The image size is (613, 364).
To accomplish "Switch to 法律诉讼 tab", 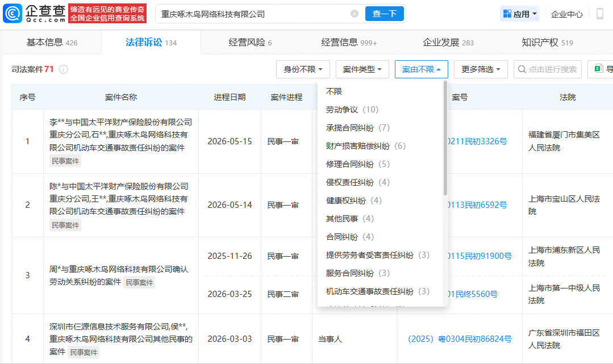I will 151,42.
